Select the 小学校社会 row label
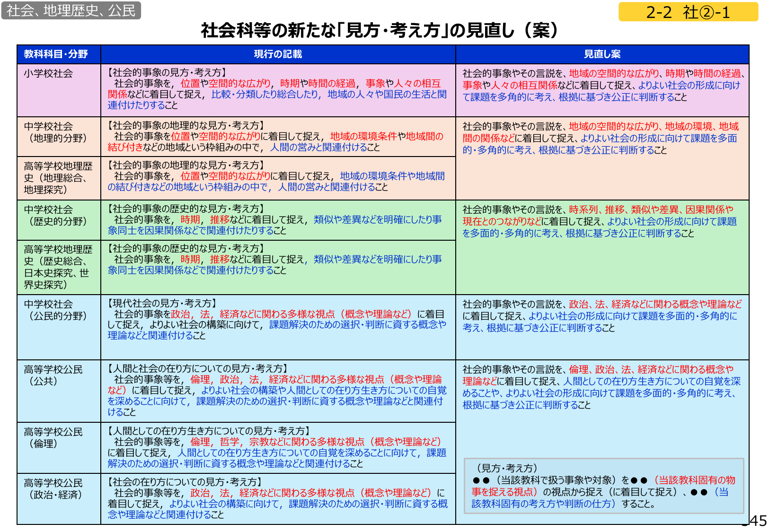The height and width of the screenshot is (532, 769). pos(48,73)
